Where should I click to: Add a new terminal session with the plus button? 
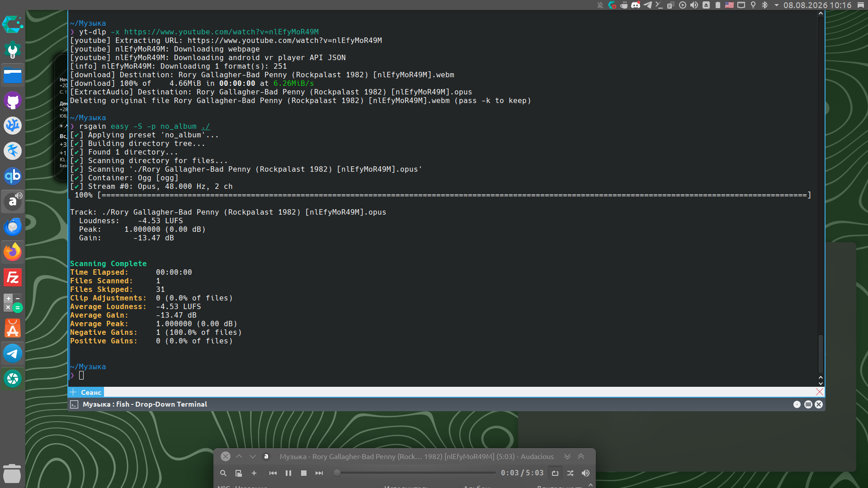[x=73, y=392]
